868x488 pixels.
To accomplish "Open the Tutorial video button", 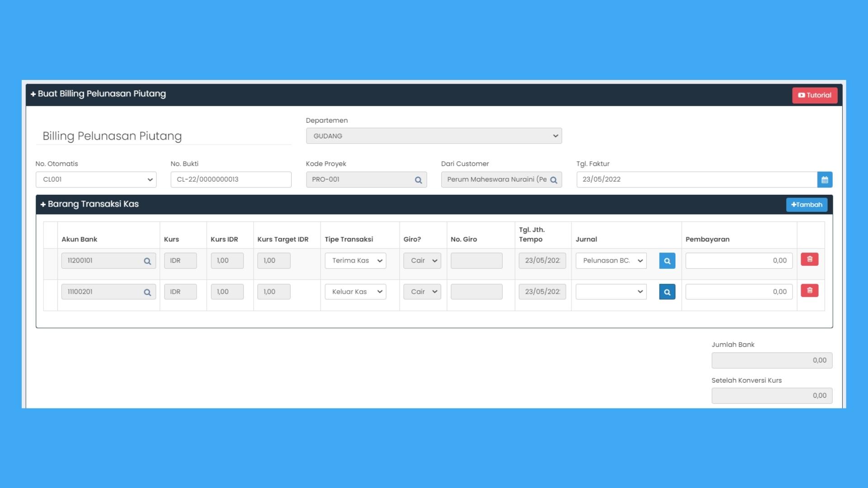I will [815, 95].
